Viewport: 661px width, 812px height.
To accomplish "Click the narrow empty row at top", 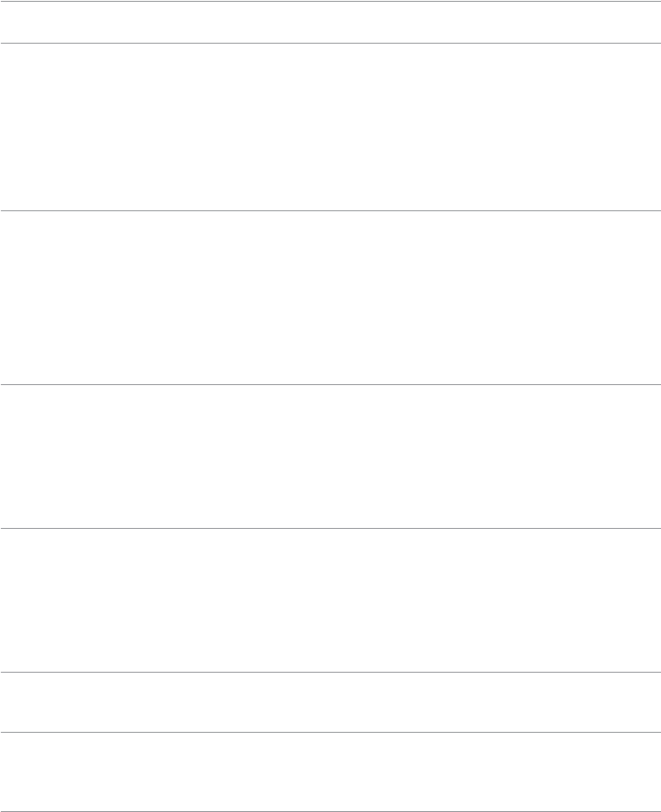I will [x=330, y=22].
